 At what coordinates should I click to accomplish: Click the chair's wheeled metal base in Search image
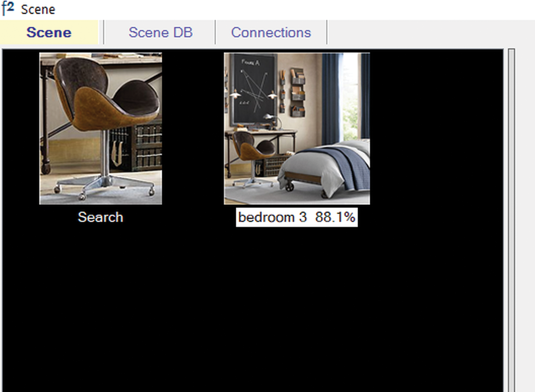pos(103,185)
